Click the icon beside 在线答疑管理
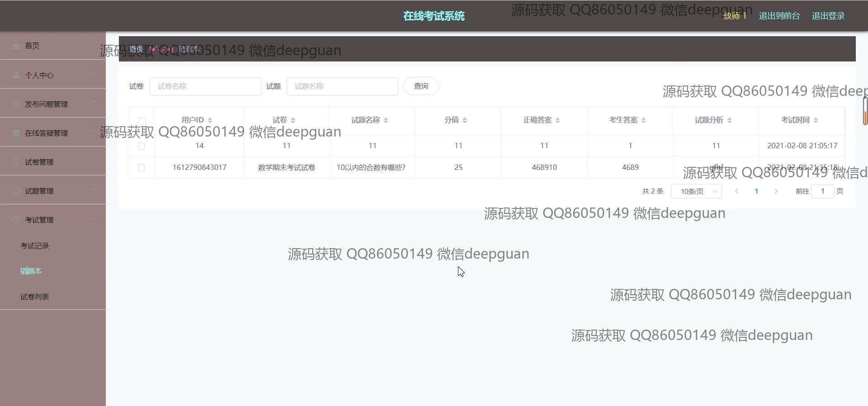This screenshot has height=406, width=868. point(16,132)
